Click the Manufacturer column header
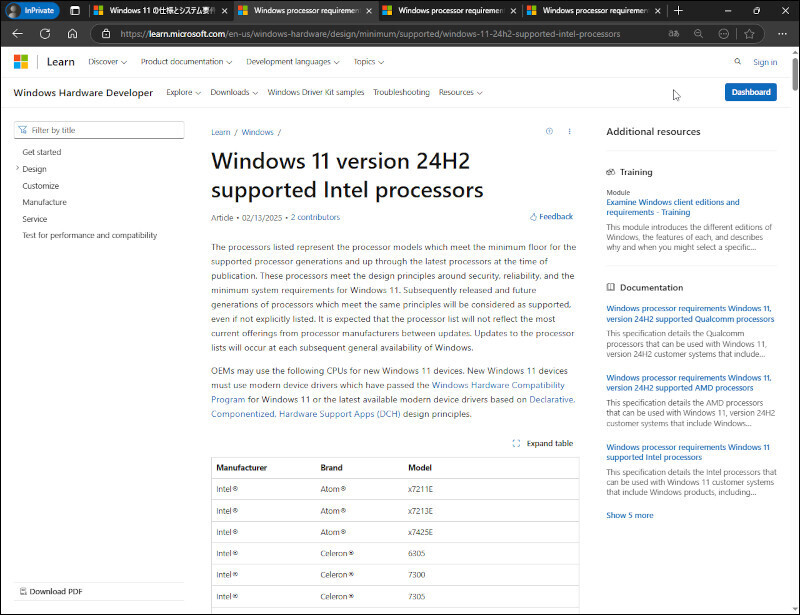The width and height of the screenshot is (800, 615). tap(241, 468)
